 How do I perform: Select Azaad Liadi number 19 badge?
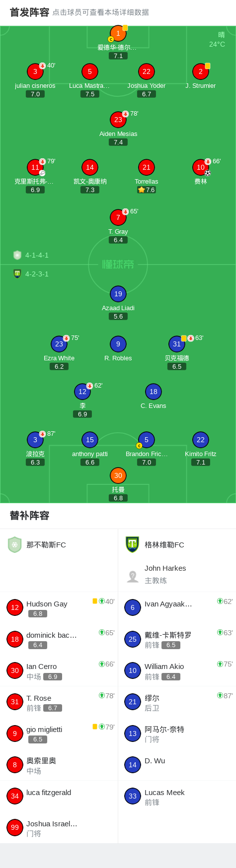(118, 294)
